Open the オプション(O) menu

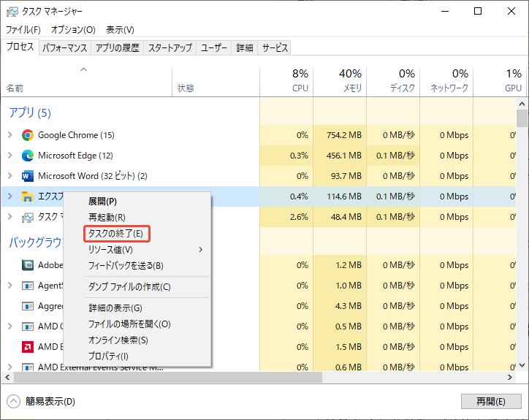tap(73, 30)
